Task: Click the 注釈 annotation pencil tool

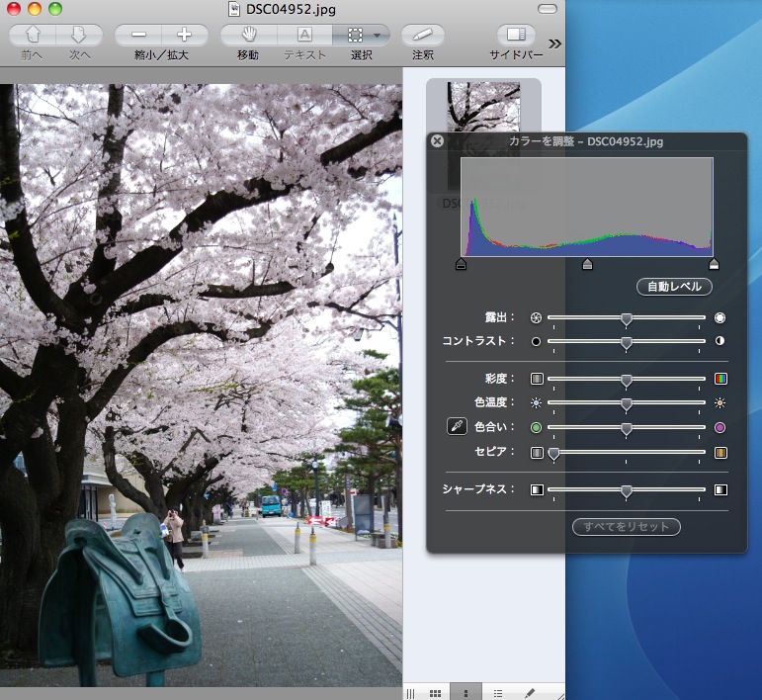Action: pos(422,35)
